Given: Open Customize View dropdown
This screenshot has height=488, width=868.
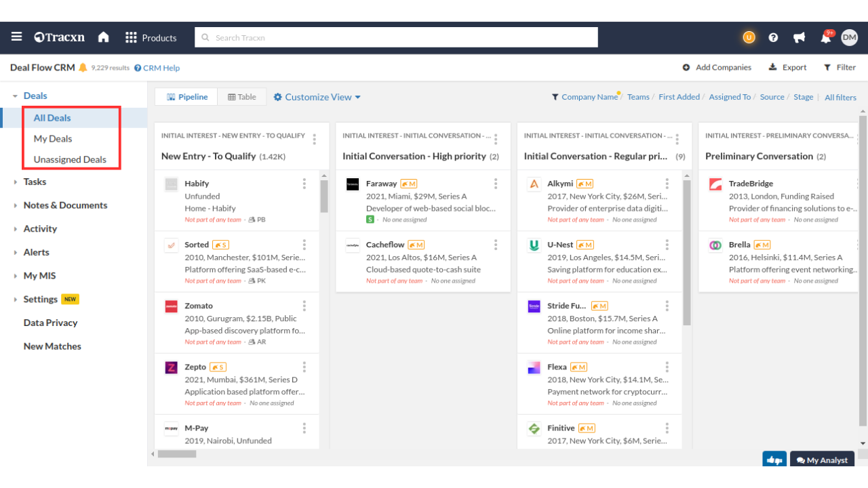Looking at the screenshot, I should click(317, 97).
